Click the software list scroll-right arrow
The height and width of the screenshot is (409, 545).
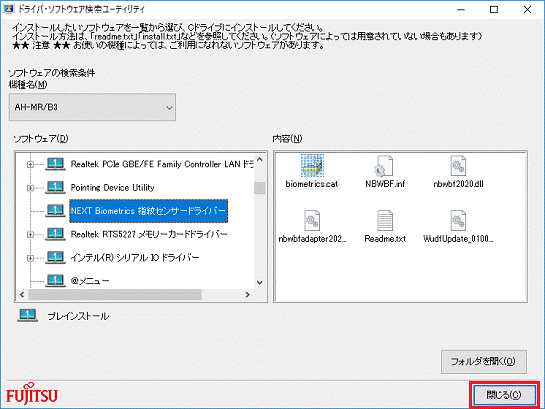(247, 294)
